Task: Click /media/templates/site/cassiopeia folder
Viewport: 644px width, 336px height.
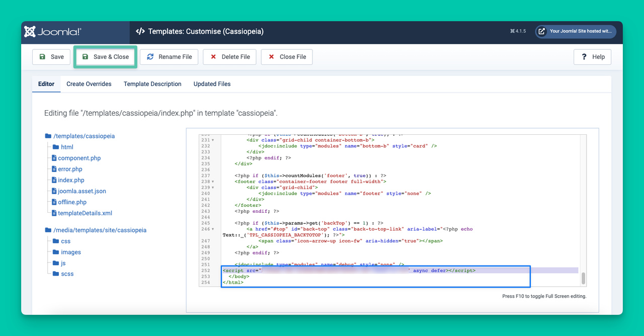Action: 100,230
